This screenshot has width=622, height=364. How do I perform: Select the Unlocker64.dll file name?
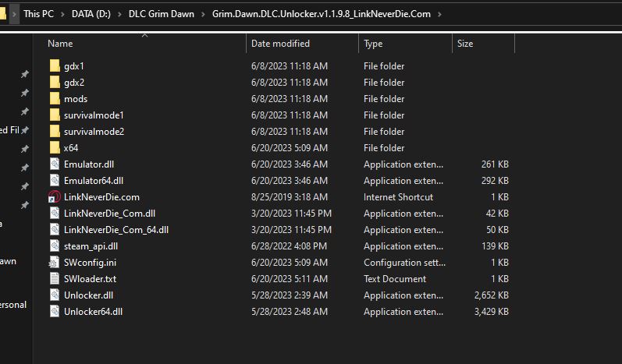click(93, 311)
